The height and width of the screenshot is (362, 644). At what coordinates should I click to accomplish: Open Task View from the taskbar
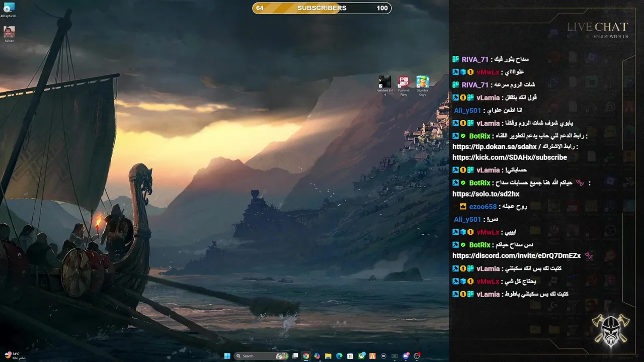(x=295, y=356)
